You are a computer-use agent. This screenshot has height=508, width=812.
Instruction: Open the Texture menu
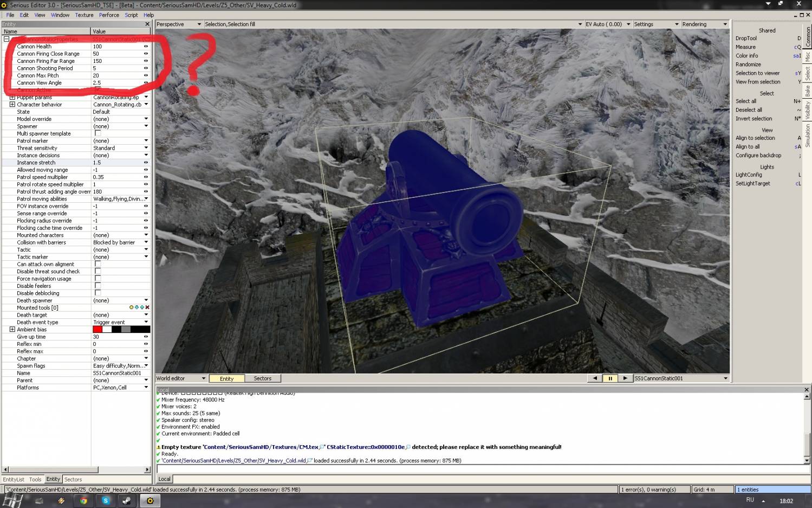tap(84, 15)
